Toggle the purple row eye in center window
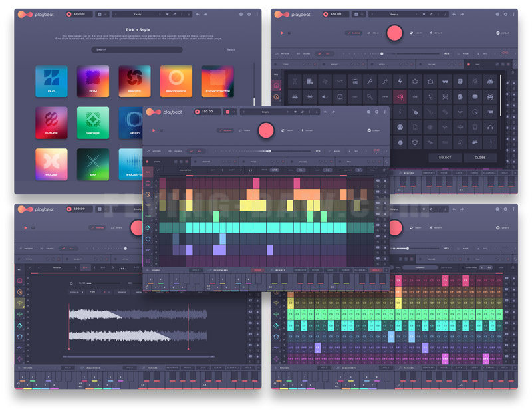Screen dimensions: 532x411 (378, 247)
